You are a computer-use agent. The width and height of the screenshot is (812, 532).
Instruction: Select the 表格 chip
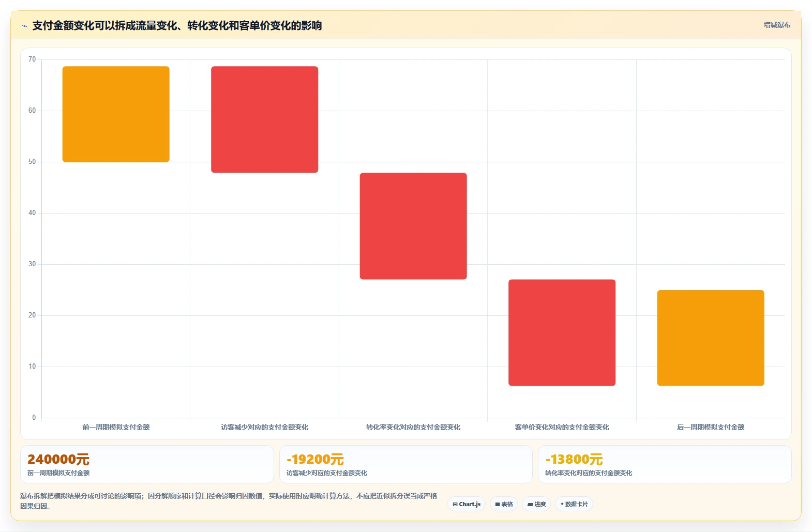pyautogui.click(x=504, y=504)
